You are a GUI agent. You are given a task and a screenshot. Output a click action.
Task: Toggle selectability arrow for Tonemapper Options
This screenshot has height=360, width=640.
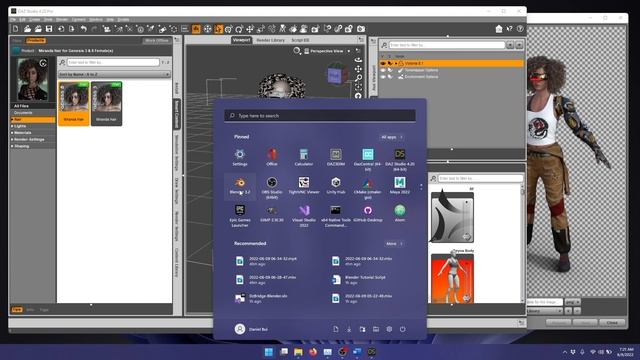coord(390,70)
